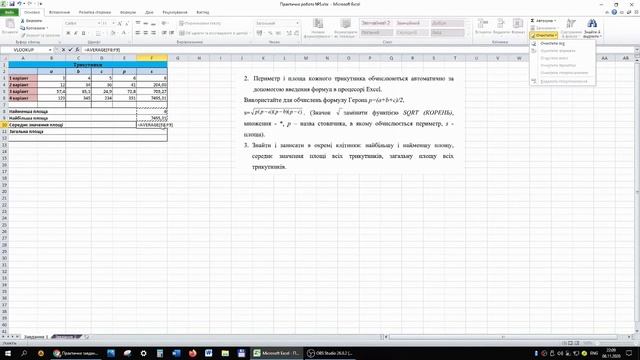Open the Windows notification center icon
This screenshot has height=360, width=640.
[x=629, y=353]
